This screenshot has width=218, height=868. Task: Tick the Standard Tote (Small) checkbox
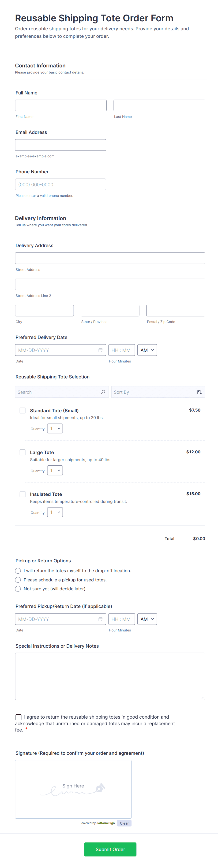(x=23, y=410)
